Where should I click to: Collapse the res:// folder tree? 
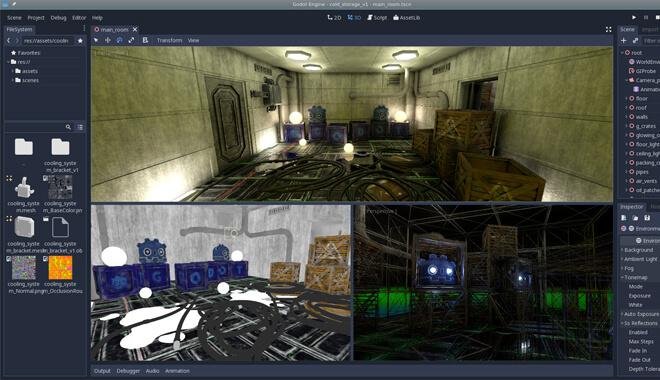[x=8, y=62]
